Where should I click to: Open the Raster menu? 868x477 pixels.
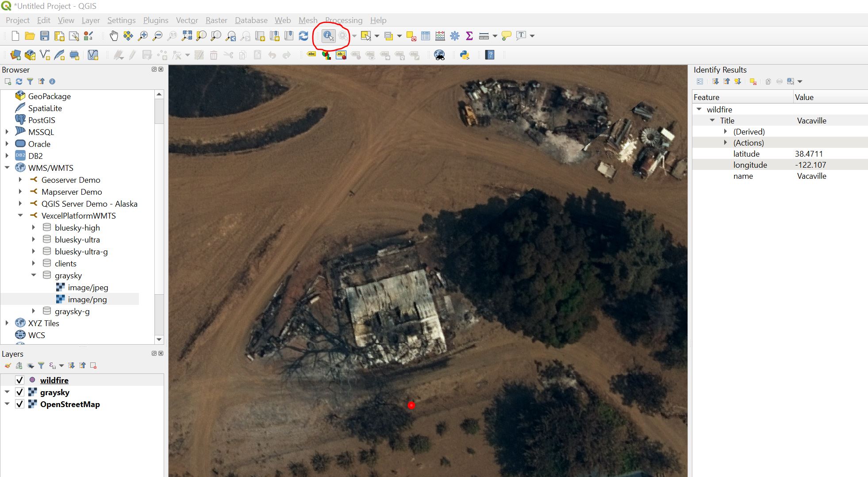(x=216, y=20)
